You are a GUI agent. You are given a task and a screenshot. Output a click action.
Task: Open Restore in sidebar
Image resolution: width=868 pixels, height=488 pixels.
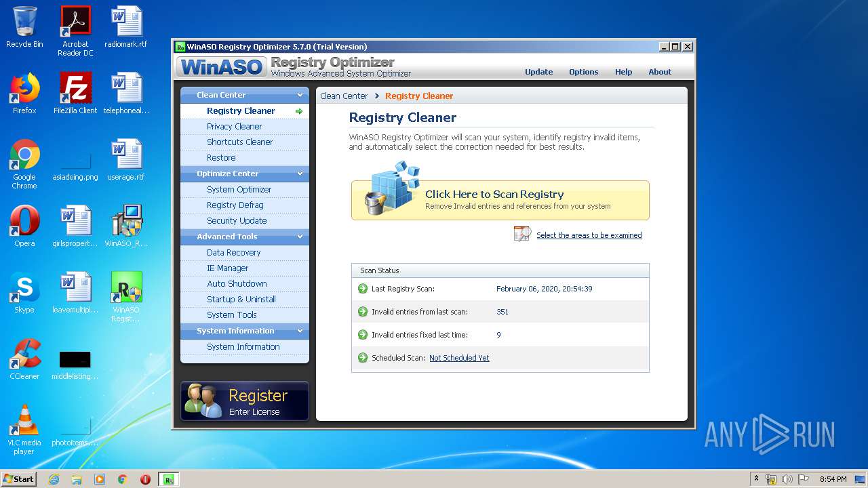click(244, 157)
